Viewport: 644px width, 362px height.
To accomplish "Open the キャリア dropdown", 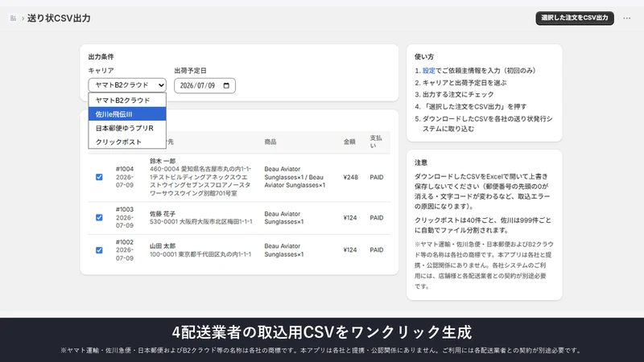I will click(x=127, y=85).
